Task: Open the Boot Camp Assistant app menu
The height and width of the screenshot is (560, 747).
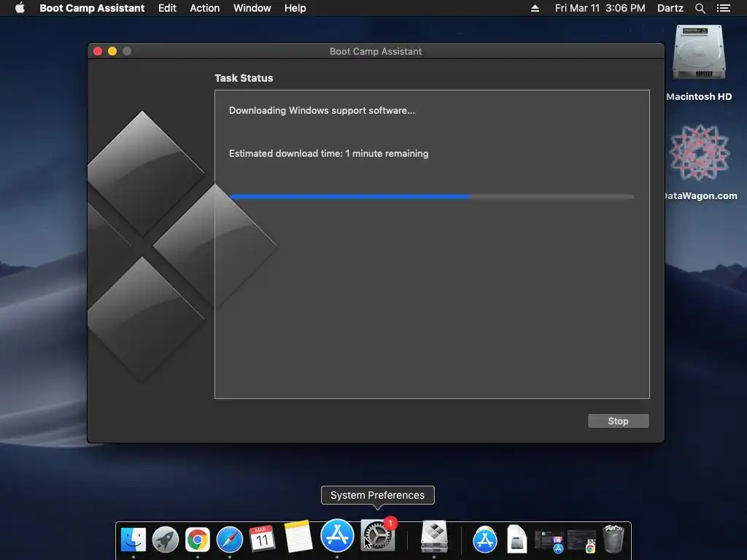Action: pos(92,8)
